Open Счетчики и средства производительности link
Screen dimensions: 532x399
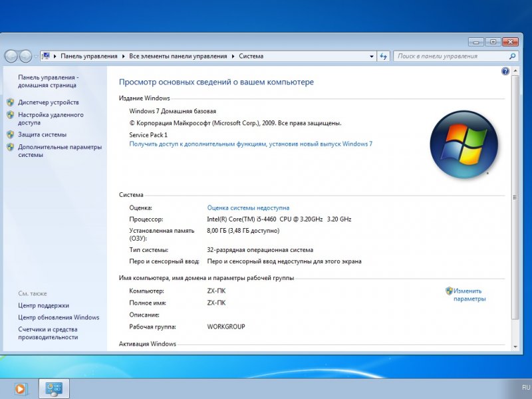[48, 333]
